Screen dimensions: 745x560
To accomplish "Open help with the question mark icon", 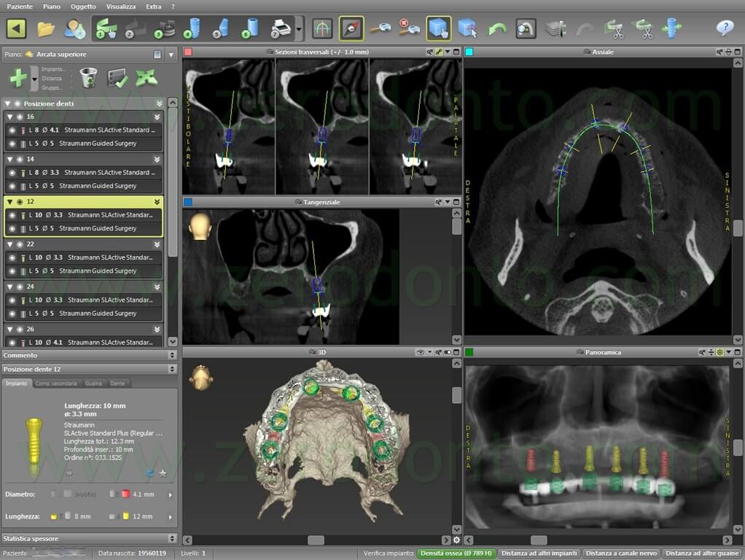I will coord(725,28).
